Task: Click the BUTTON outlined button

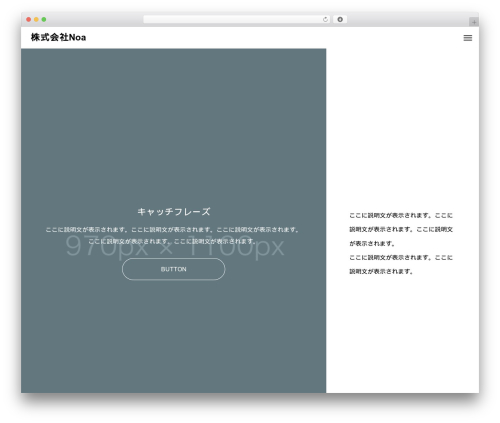Action: click(174, 269)
